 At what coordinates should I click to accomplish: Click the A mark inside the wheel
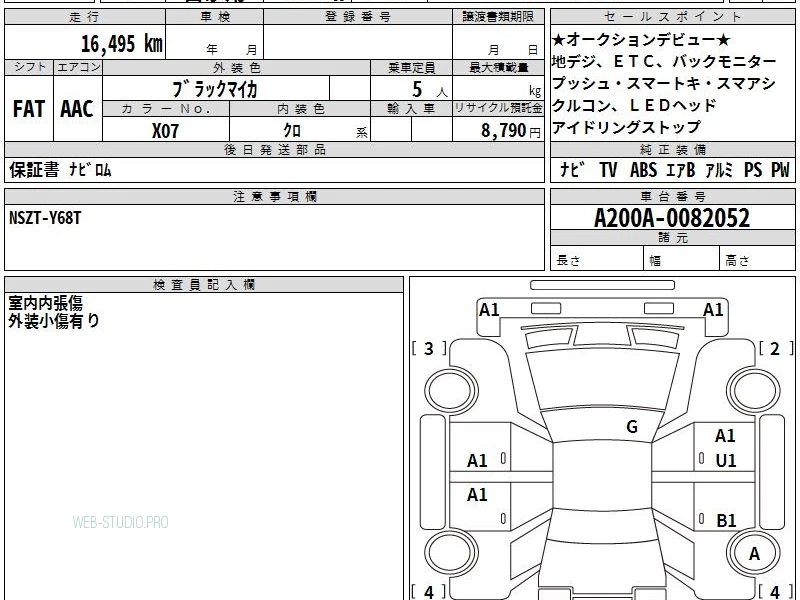pyautogui.click(x=754, y=554)
